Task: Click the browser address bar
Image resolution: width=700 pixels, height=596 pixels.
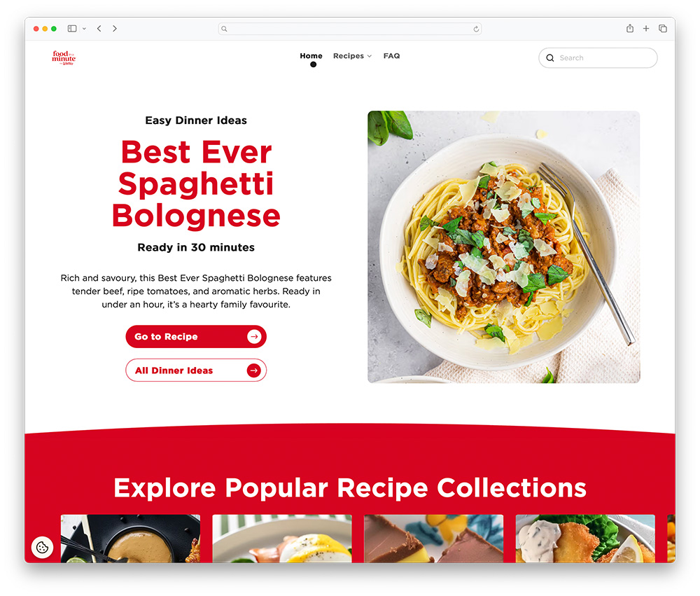Action: point(349,29)
